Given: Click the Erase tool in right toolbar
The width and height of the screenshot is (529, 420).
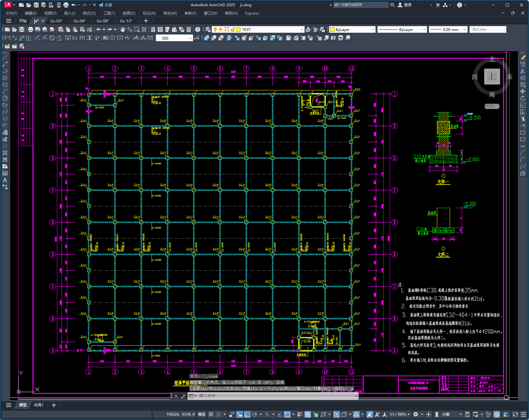Looking at the screenshot, I should [x=523, y=57].
